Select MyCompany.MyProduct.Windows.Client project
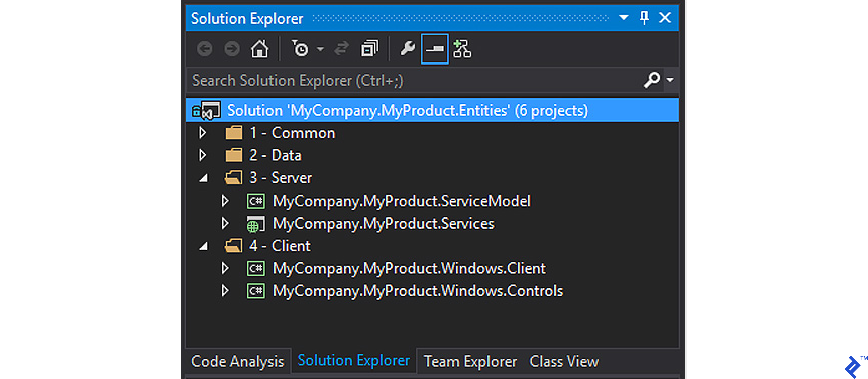868x379 pixels. click(409, 268)
